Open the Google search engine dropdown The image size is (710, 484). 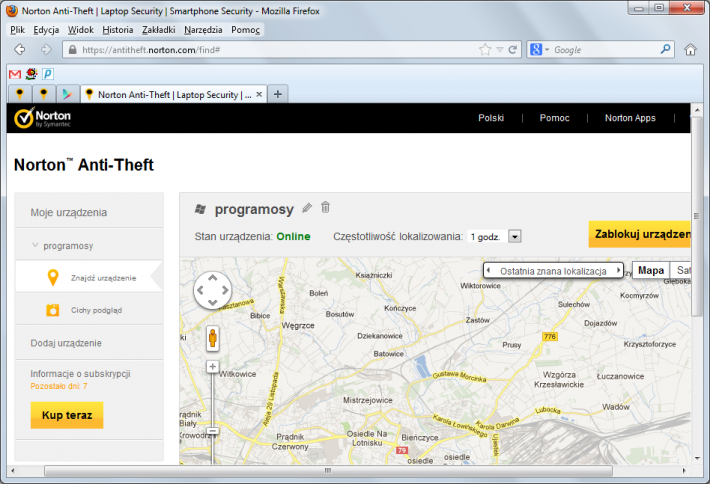click(547, 49)
